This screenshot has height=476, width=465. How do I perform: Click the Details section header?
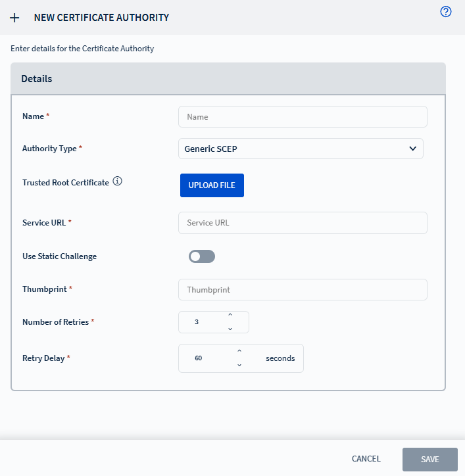228,79
